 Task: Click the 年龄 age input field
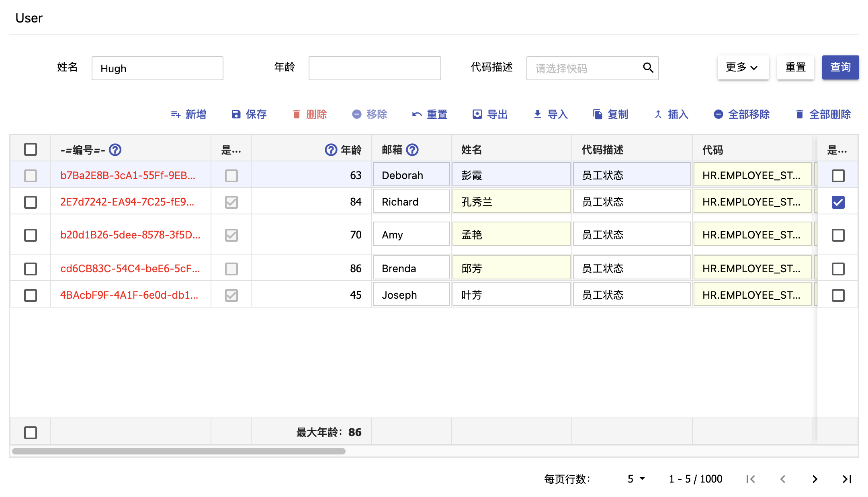point(374,68)
